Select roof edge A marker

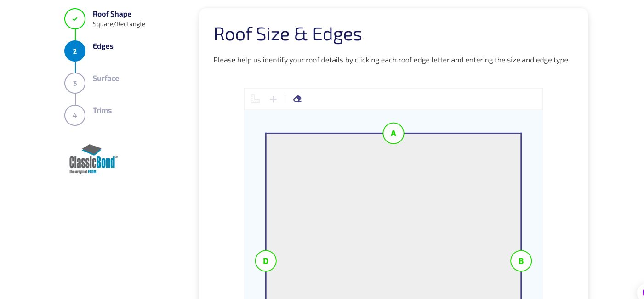(393, 133)
